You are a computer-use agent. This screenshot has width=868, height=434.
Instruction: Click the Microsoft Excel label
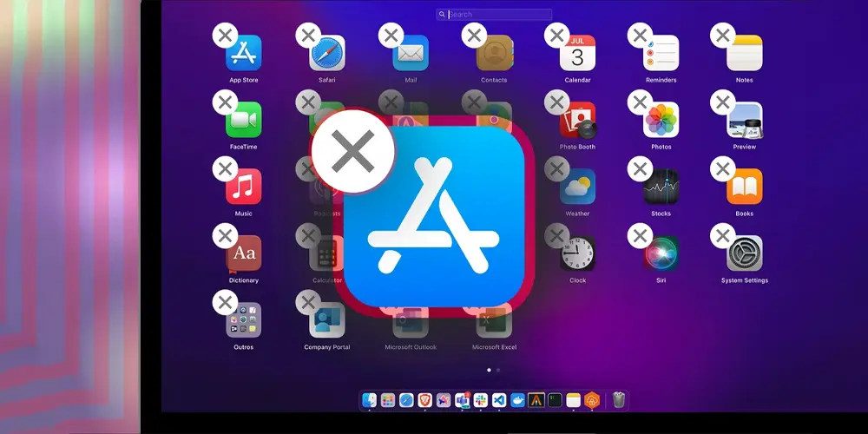pyautogui.click(x=495, y=347)
